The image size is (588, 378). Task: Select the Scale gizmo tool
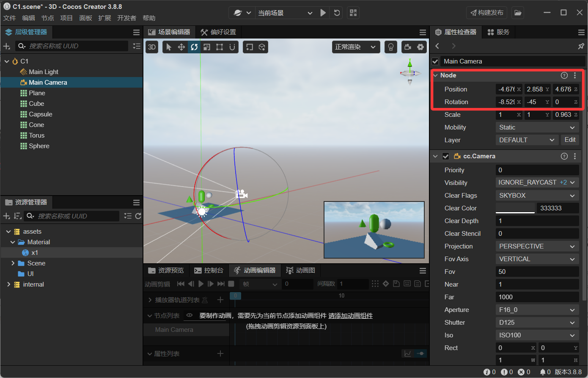click(x=207, y=47)
